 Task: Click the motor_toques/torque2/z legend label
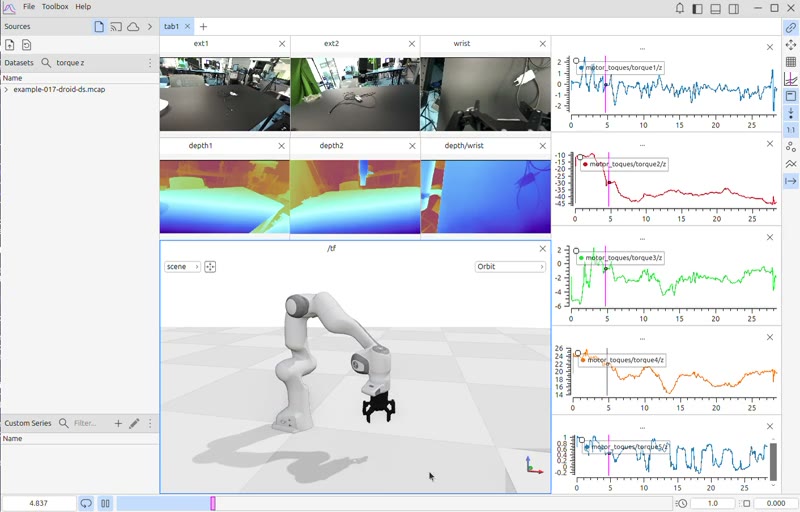tap(627, 164)
